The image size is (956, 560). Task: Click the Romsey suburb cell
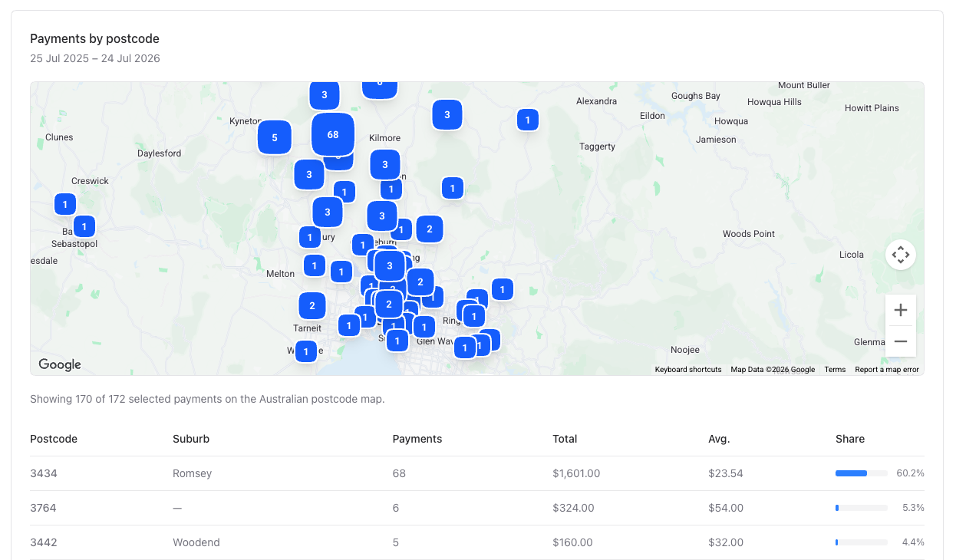193,473
